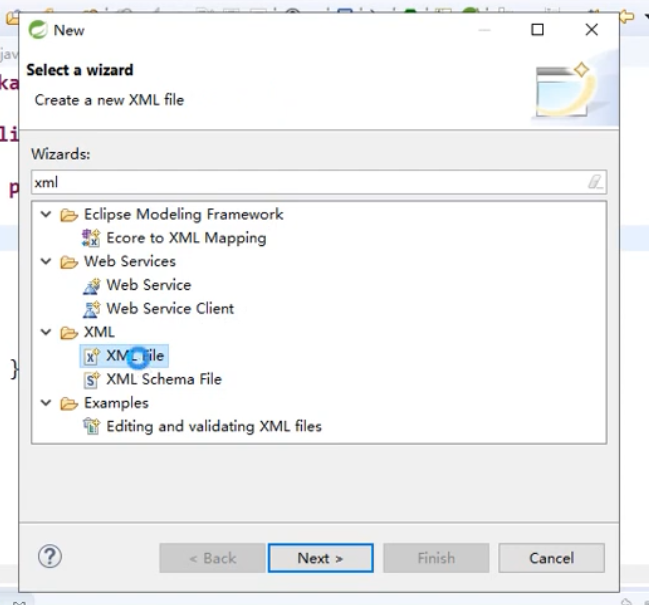Image resolution: width=649 pixels, height=605 pixels.
Task: Focus the Wizards filter field containing xml
Action: coord(319,182)
